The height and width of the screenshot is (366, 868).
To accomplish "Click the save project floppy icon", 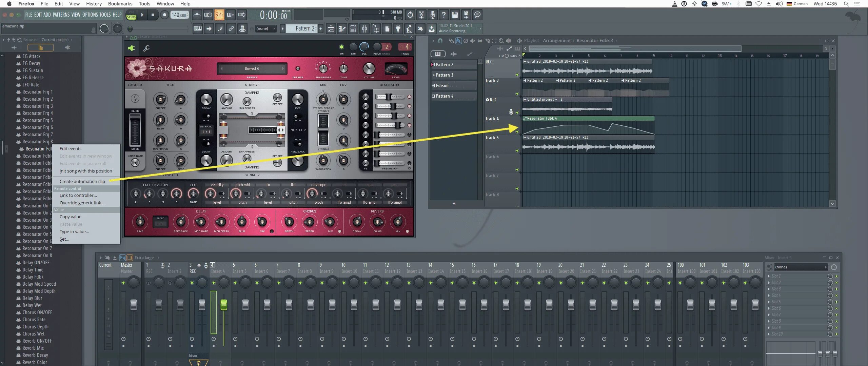I will click(455, 15).
